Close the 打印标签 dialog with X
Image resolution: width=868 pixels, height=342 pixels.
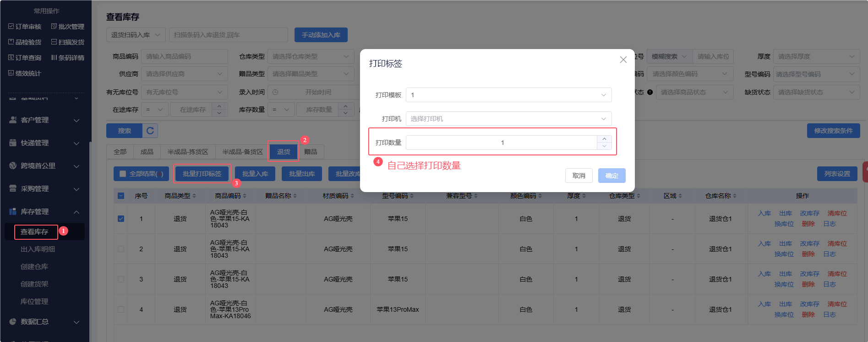[623, 60]
